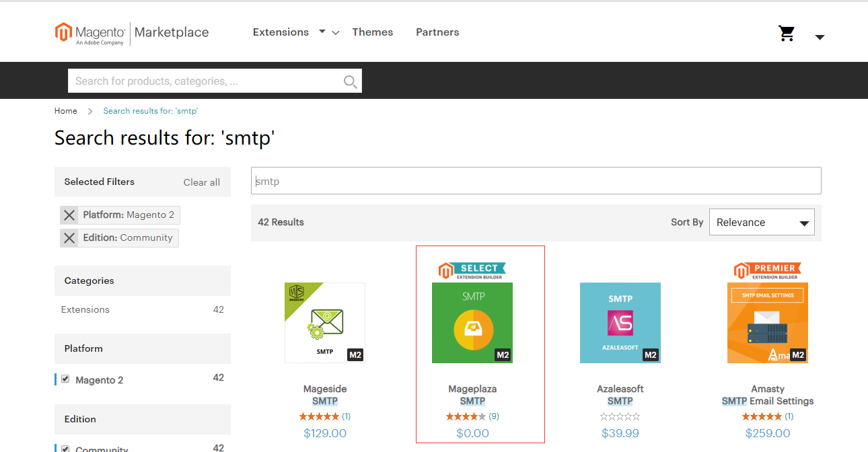This screenshot has height=452, width=868.
Task: Click the 42 Results text
Action: click(x=281, y=222)
